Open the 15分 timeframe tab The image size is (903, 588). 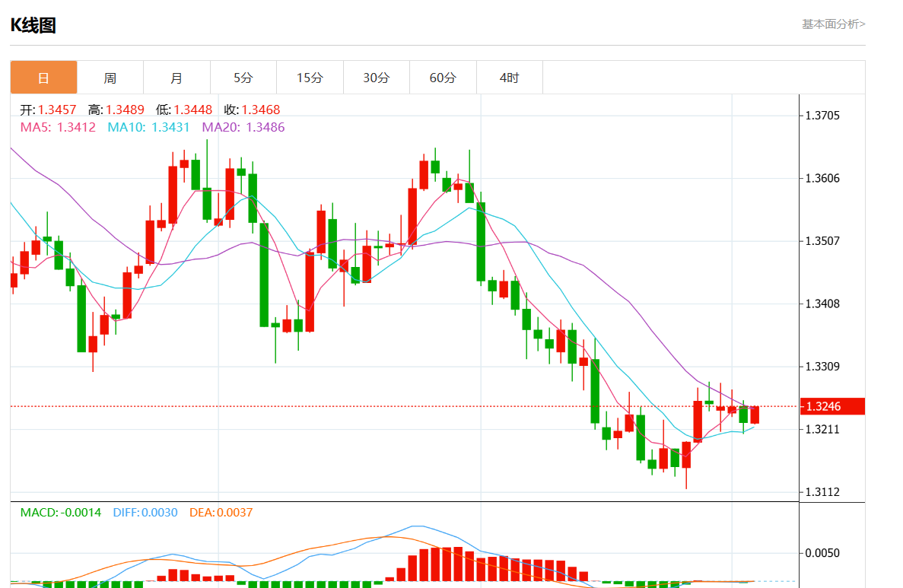coord(310,77)
